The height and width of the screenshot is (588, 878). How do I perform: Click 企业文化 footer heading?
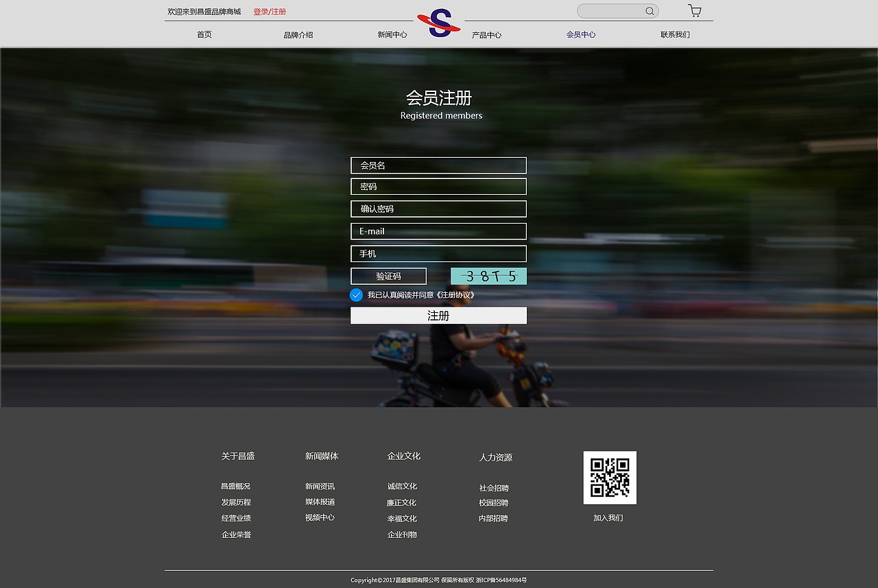click(x=404, y=456)
